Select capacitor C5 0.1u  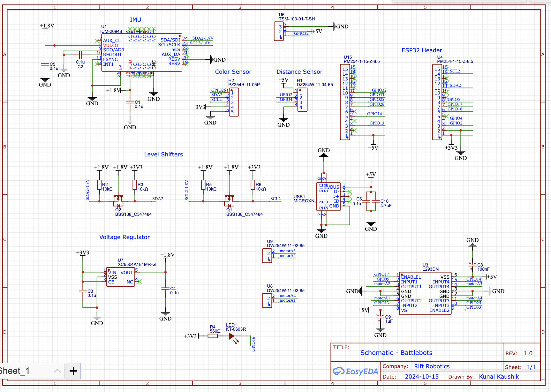45,64
